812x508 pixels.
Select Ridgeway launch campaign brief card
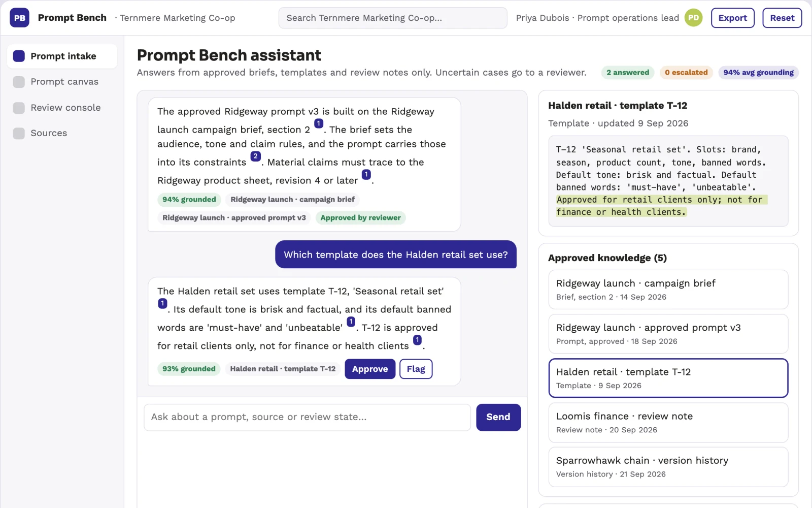[668, 290]
